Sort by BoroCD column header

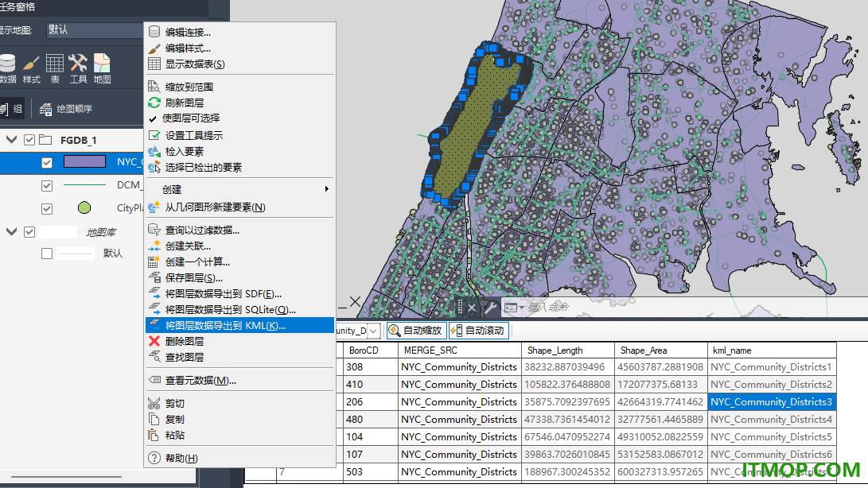pos(370,351)
